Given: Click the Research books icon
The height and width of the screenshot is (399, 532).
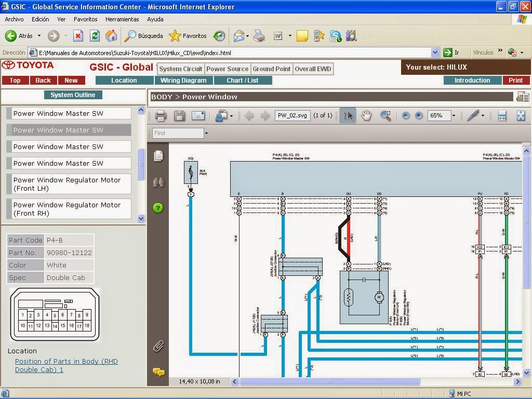Looking at the screenshot, I should pyautogui.click(x=351, y=36).
